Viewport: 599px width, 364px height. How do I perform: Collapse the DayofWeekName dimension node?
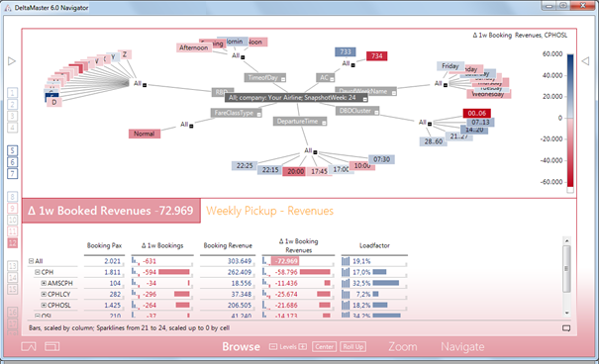tap(394, 92)
